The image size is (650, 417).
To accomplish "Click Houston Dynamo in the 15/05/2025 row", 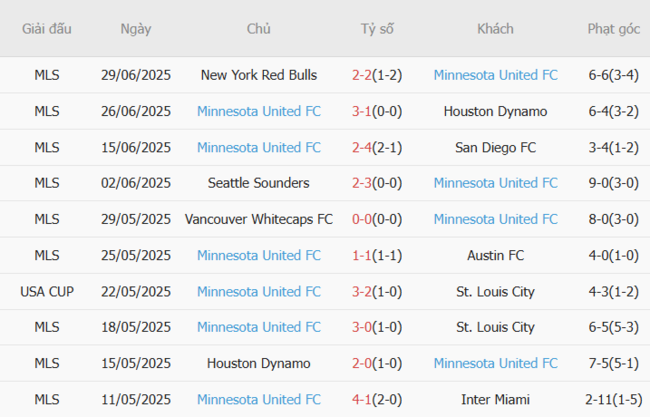I will [x=259, y=363].
